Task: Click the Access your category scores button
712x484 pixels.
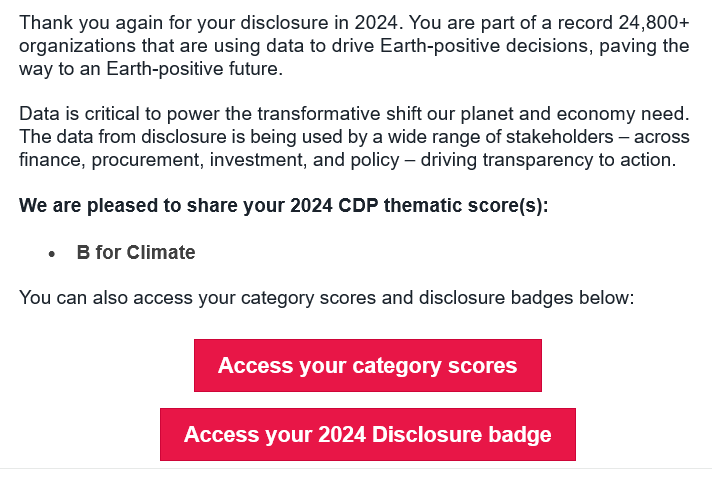Action: click(368, 365)
